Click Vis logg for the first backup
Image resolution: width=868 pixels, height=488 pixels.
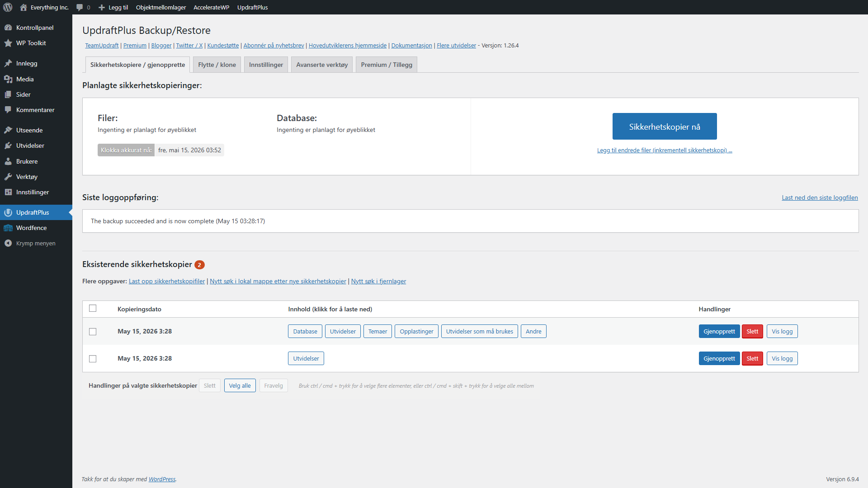(x=782, y=331)
